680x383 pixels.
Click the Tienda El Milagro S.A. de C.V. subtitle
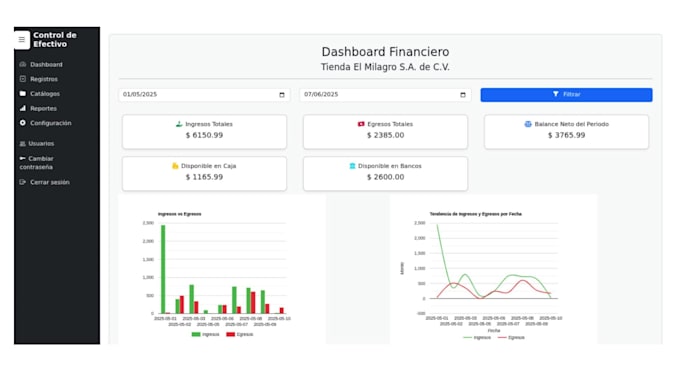pyautogui.click(x=385, y=67)
